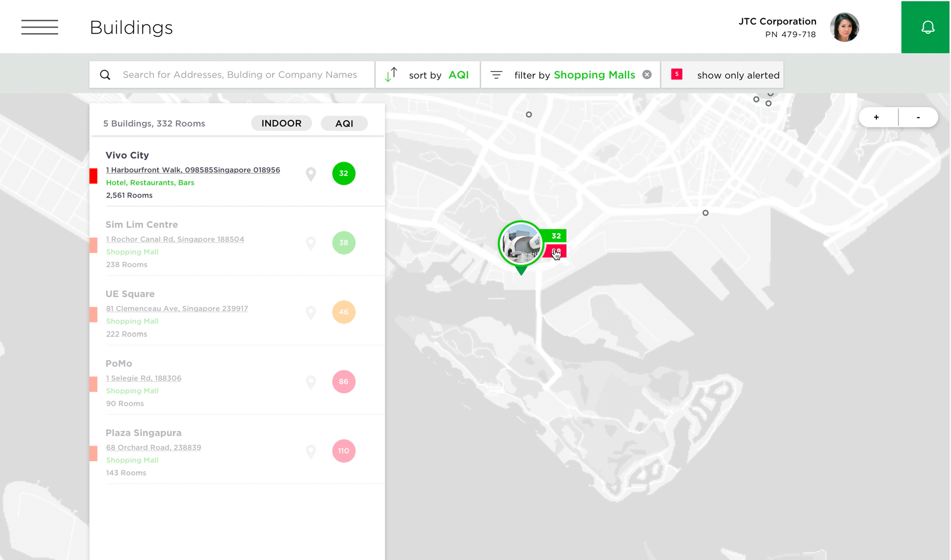Click the location pin icon next to Vivo City
The image size is (951, 560).
pos(310,174)
